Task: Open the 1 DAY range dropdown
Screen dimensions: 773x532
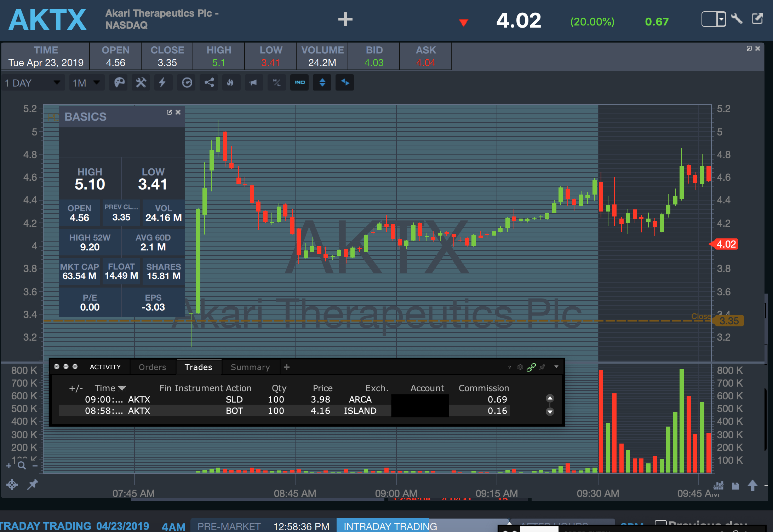Action: tap(33, 83)
